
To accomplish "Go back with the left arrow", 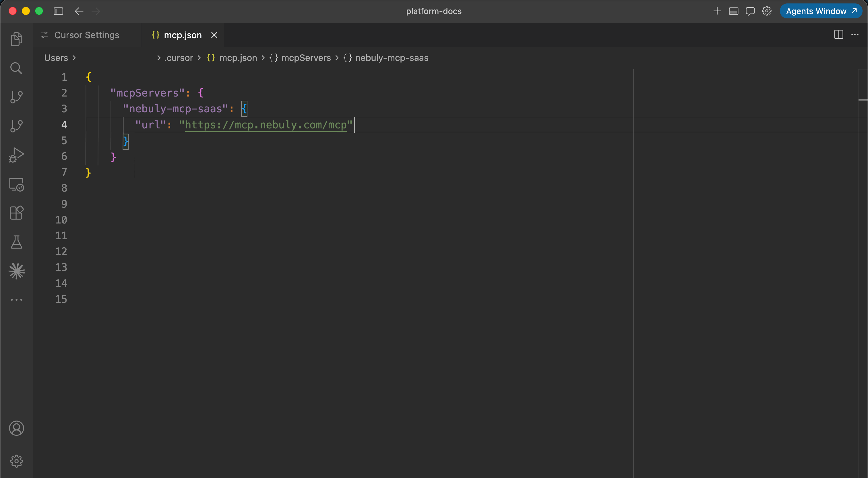I will pyautogui.click(x=79, y=11).
